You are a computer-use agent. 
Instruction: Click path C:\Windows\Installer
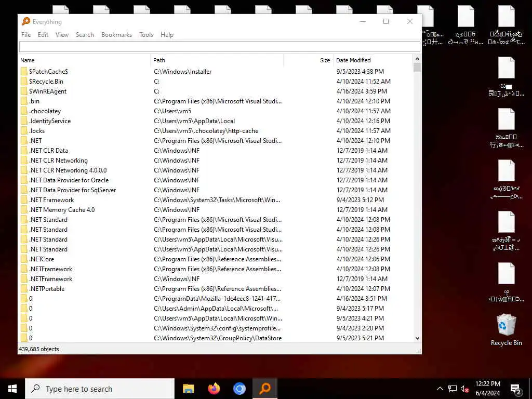point(182,72)
